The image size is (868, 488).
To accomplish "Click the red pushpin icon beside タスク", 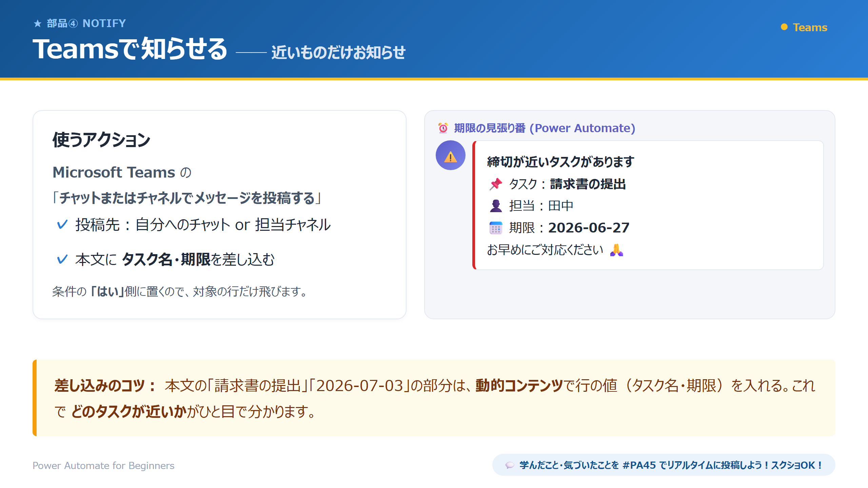I will tap(496, 184).
